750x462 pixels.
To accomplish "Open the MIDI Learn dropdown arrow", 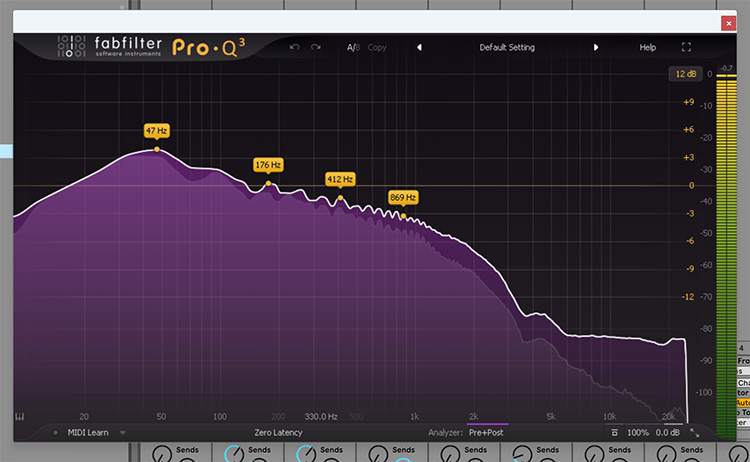I will (123, 433).
